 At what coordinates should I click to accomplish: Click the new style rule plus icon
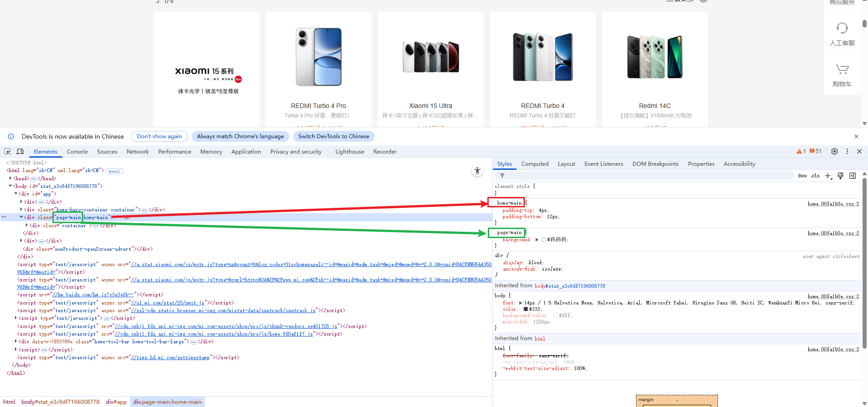tap(828, 176)
